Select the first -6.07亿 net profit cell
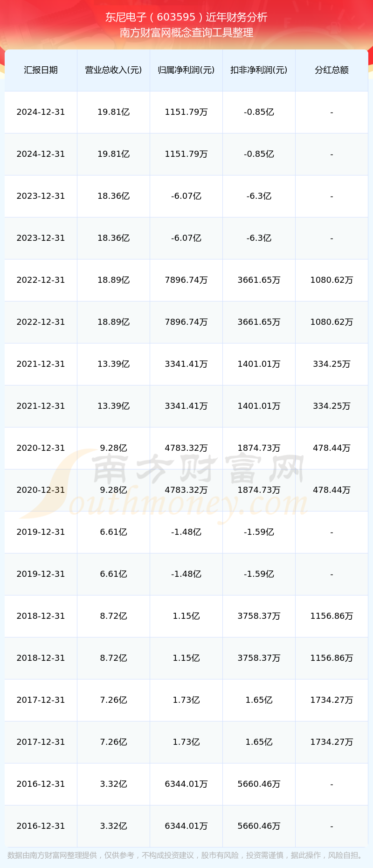This screenshot has width=373, height=868. tap(186, 196)
